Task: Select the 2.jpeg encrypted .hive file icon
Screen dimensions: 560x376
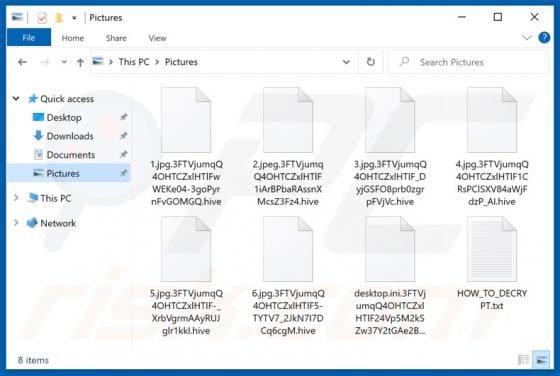Action: coord(288,120)
